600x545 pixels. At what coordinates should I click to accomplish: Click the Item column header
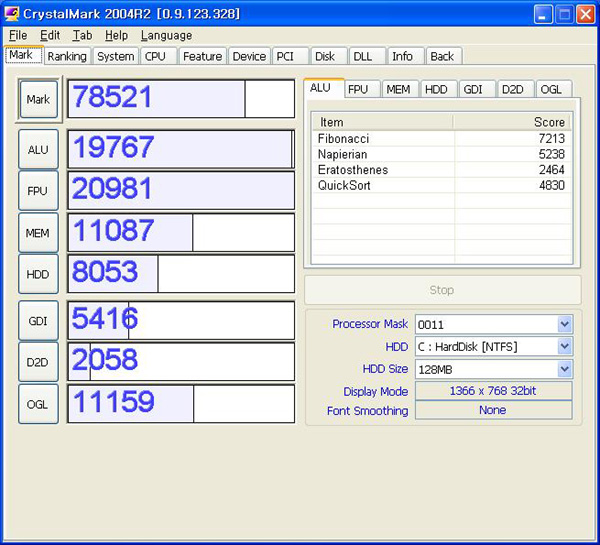click(383, 122)
